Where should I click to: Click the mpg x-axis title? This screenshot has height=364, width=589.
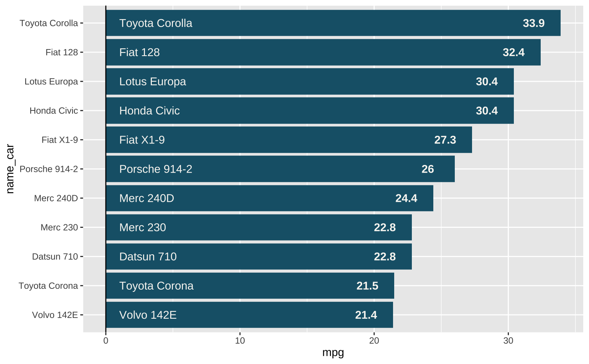pos(333,352)
